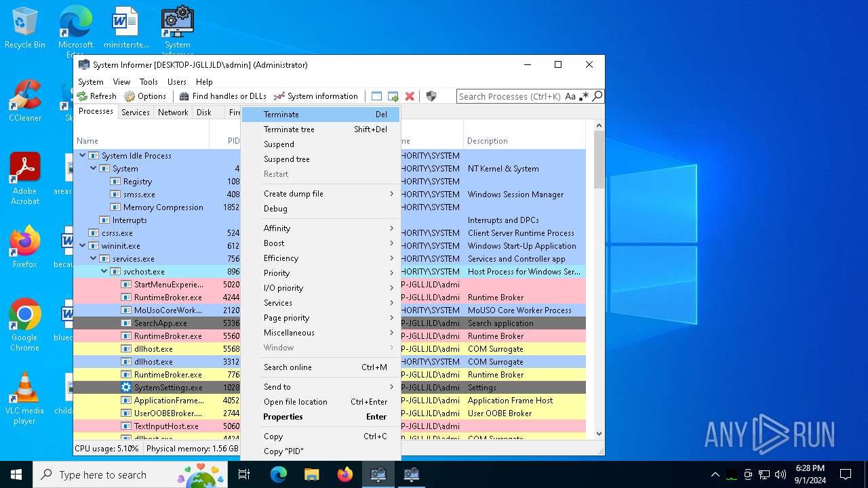
Task: Toggle regex search option icon
Action: 584,96
